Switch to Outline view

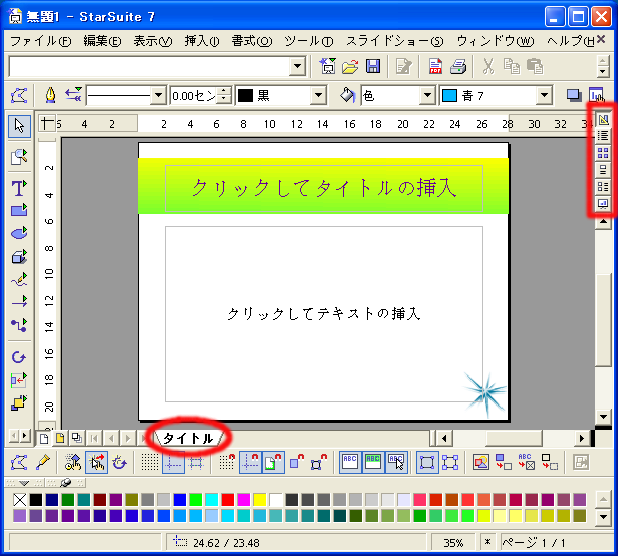coord(603,136)
